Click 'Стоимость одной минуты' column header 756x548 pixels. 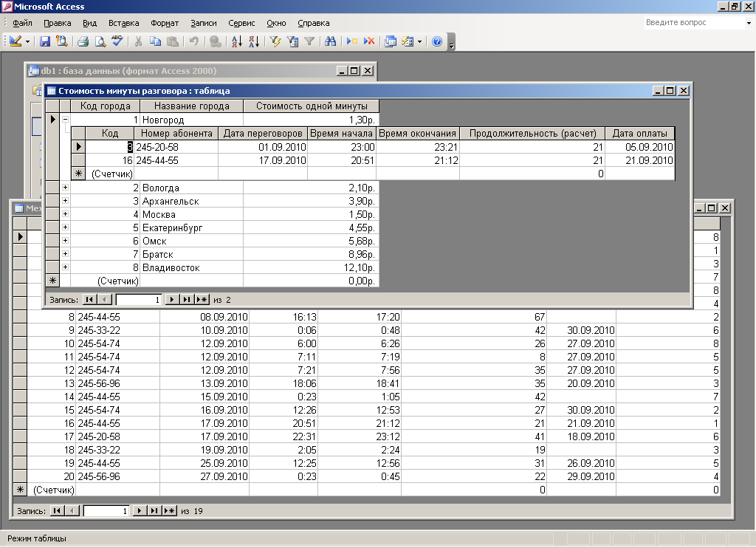[312, 106]
